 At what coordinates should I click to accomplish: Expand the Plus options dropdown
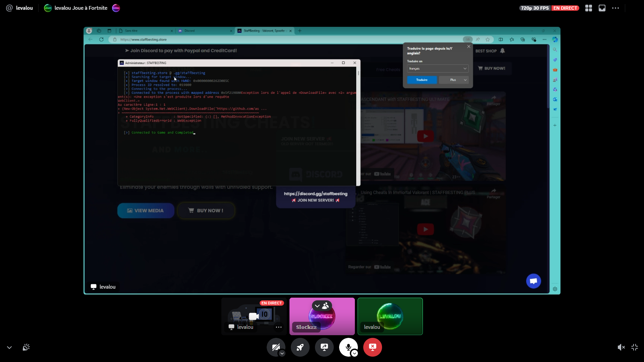click(454, 80)
